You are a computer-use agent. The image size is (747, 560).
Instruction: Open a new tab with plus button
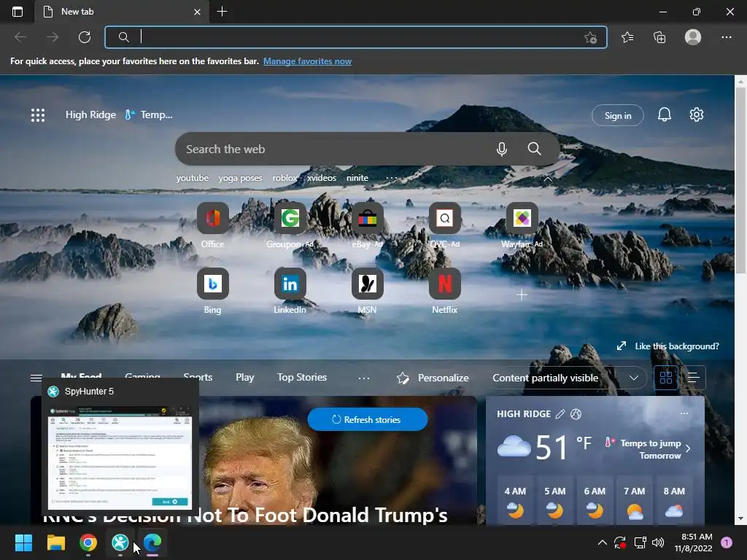pyautogui.click(x=222, y=12)
